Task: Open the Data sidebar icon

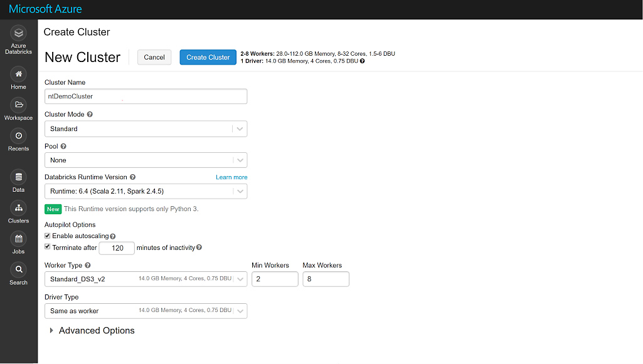Action: pyautogui.click(x=18, y=177)
